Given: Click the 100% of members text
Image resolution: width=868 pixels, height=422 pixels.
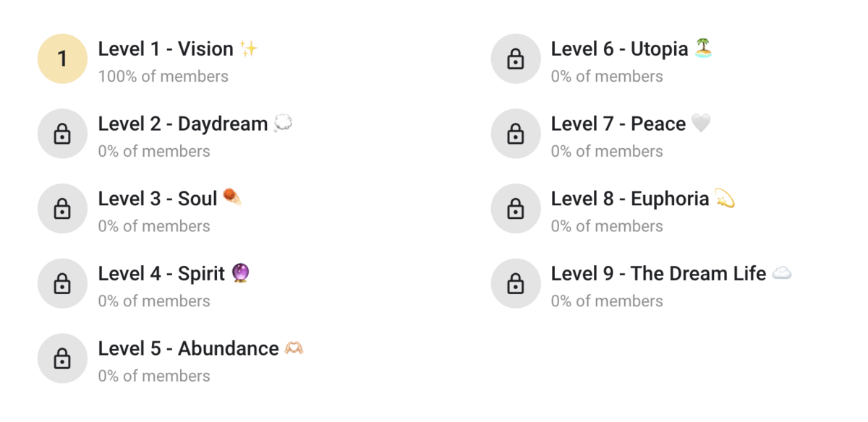Looking at the screenshot, I should click(x=163, y=77).
